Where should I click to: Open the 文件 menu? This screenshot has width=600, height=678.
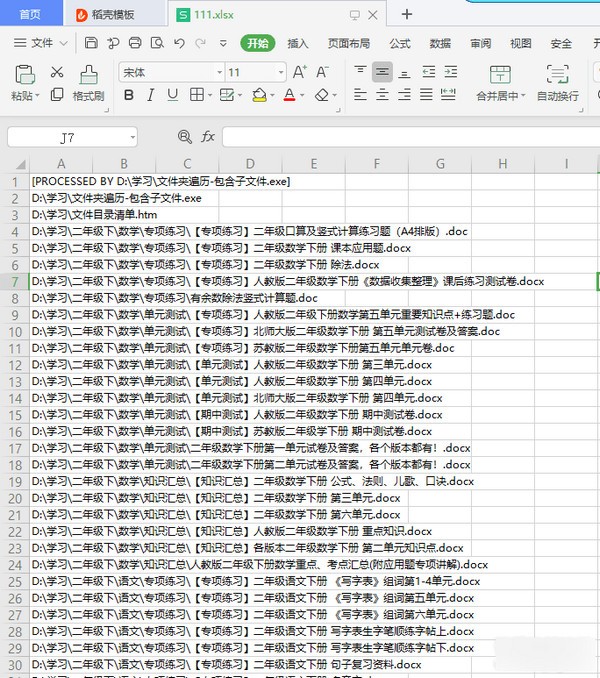pos(40,43)
